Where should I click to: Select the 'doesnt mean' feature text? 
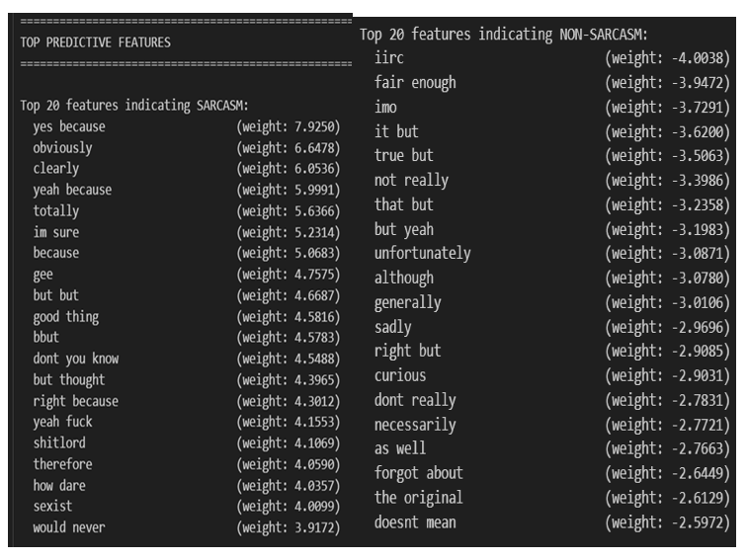click(415, 521)
